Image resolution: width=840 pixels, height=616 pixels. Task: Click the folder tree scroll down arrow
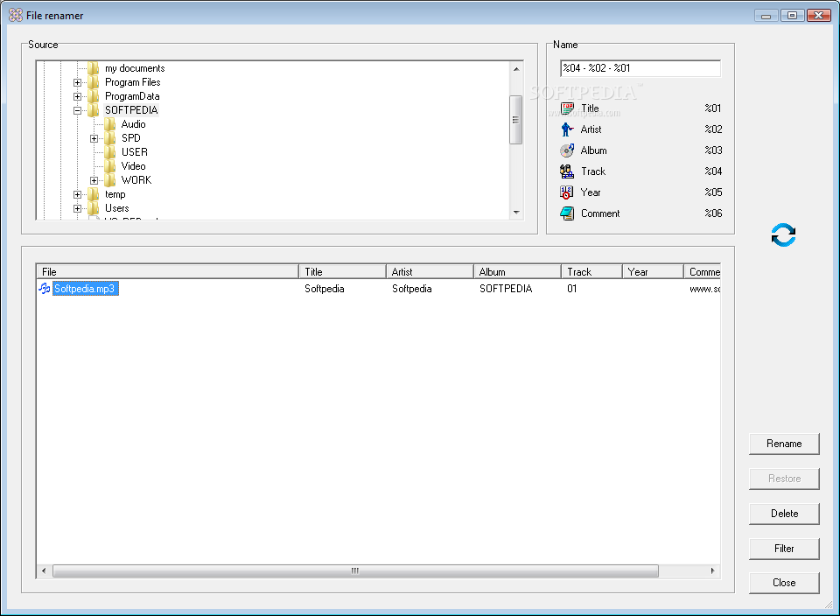pyautogui.click(x=516, y=212)
